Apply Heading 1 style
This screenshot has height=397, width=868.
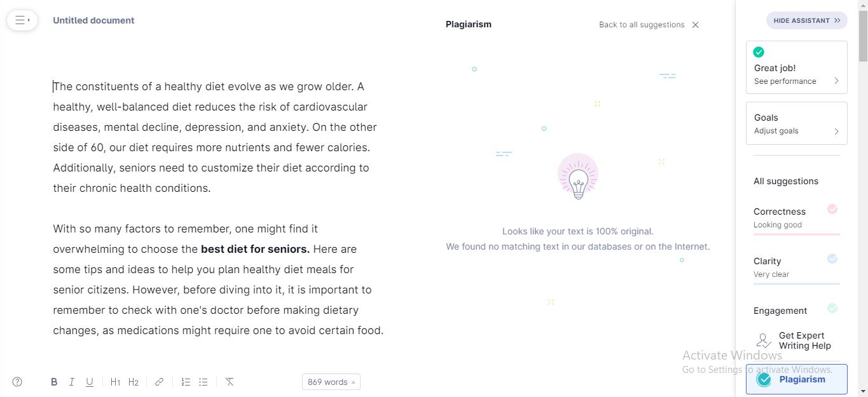115,382
